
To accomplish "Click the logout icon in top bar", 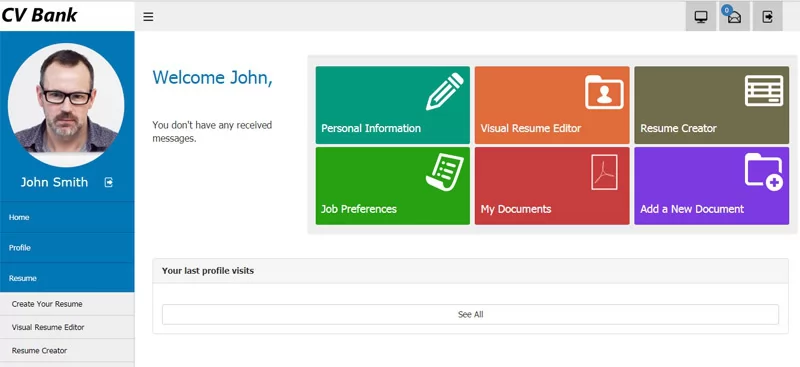I will pos(767,16).
